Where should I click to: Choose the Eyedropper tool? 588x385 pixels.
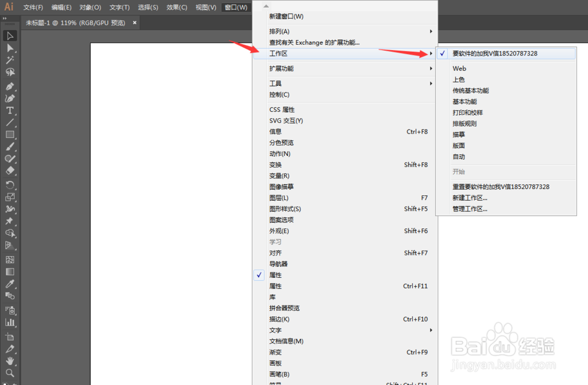click(x=10, y=284)
